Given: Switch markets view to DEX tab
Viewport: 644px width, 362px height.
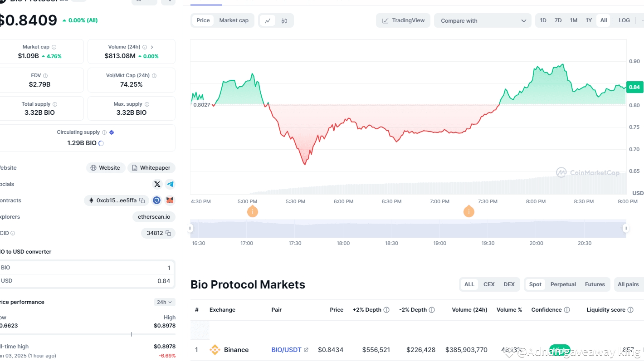Looking at the screenshot, I should 509,284.
